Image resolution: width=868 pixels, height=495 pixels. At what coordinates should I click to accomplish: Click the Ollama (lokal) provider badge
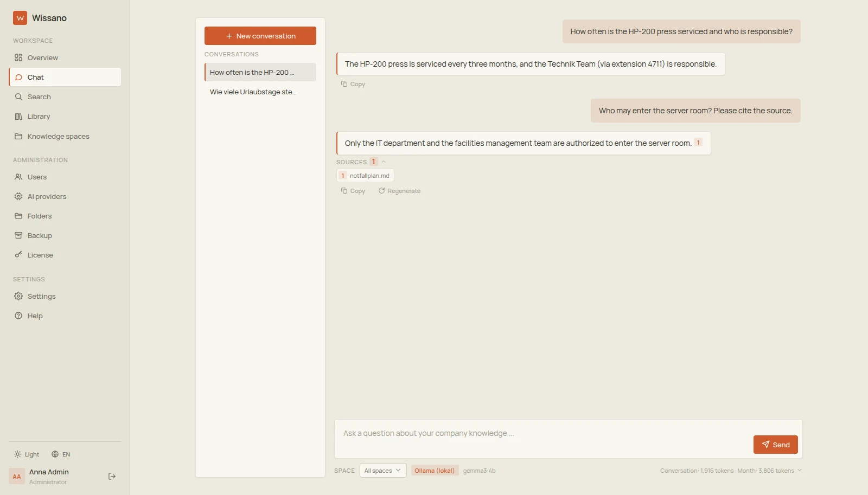pyautogui.click(x=435, y=471)
